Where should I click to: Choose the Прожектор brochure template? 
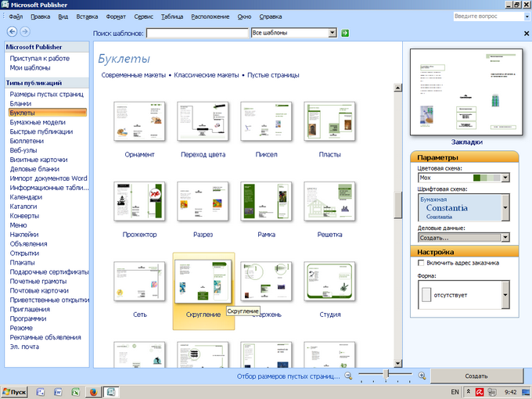pos(139,202)
